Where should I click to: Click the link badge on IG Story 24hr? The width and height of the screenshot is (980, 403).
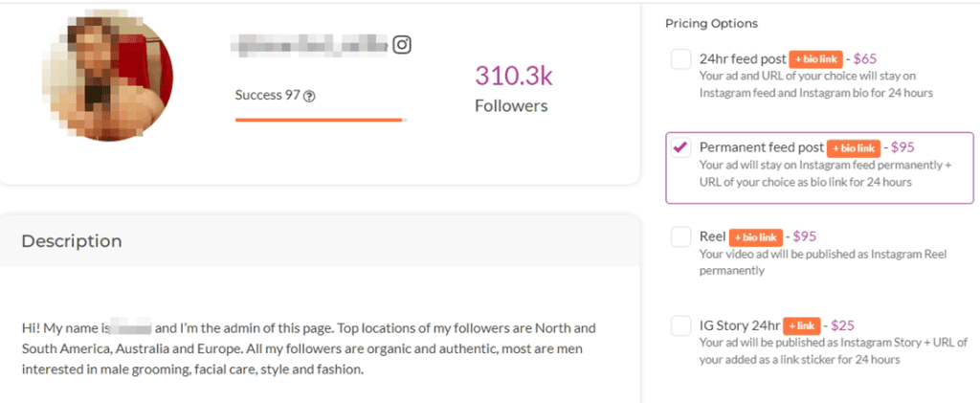[803, 325]
